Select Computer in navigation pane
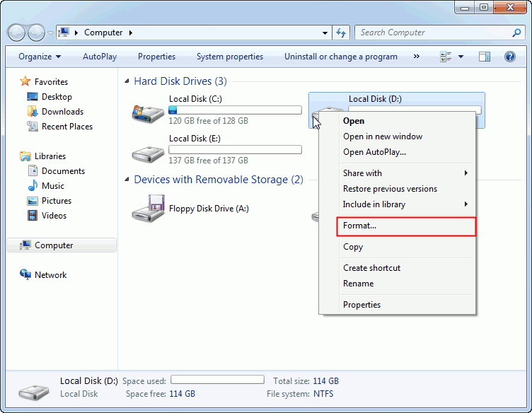Viewport: 532px width, 413px height. (62, 245)
